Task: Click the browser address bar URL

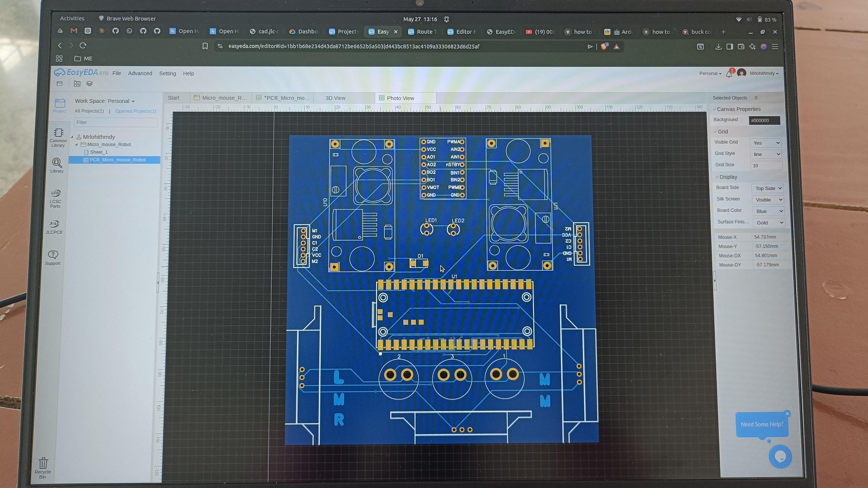Action: pyautogui.click(x=354, y=47)
